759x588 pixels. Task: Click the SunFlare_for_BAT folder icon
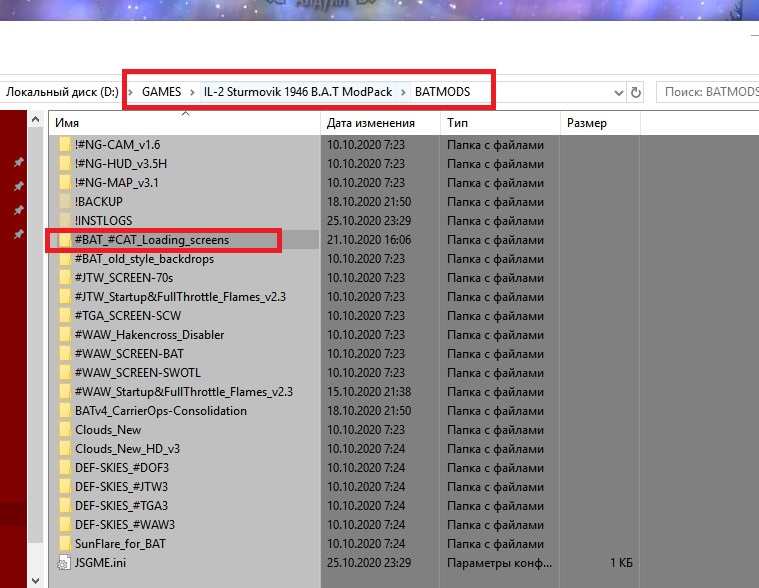click(x=65, y=543)
